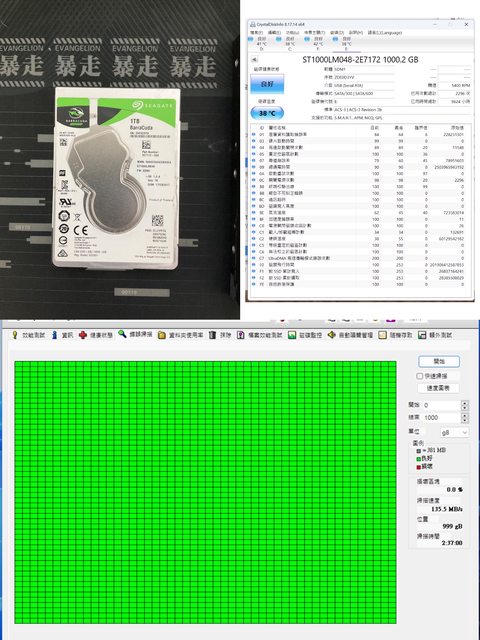The image size is (480, 640).
Task: Select the transfer mode value SATA/300 | SATA/600
Action: (x=353, y=93)
